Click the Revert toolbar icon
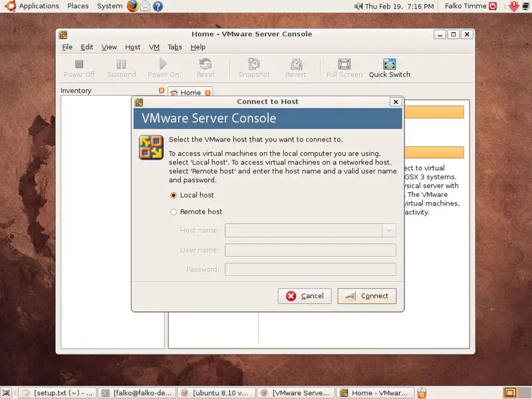Image resolution: width=532 pixels, height=399 pixels. click(x=296, y=64)
